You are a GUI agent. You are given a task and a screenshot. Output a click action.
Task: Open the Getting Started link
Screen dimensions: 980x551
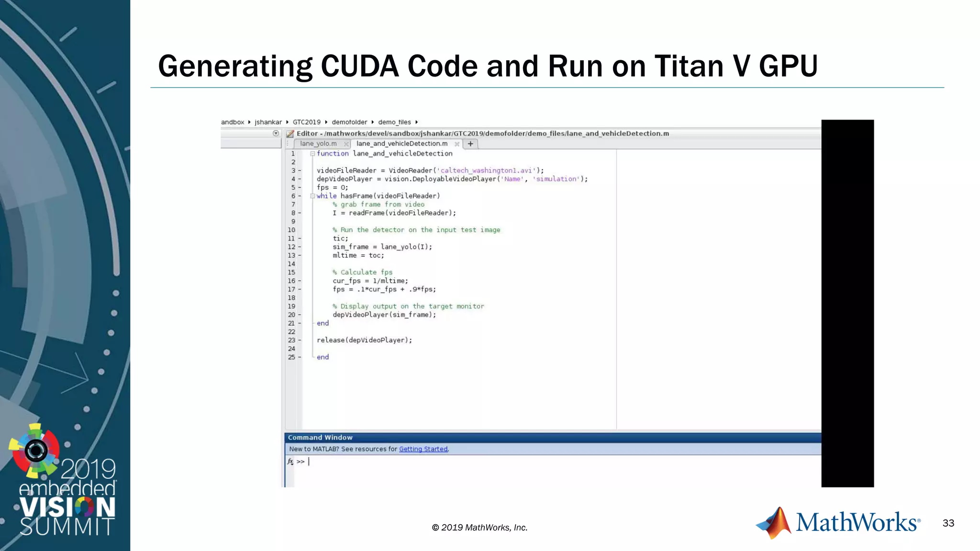pos(423,449)
